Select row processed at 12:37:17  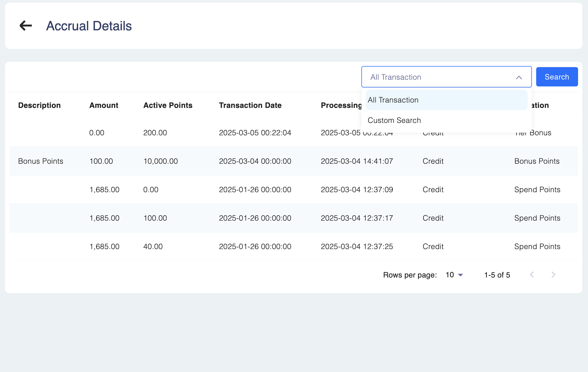(x=357, y=218)
